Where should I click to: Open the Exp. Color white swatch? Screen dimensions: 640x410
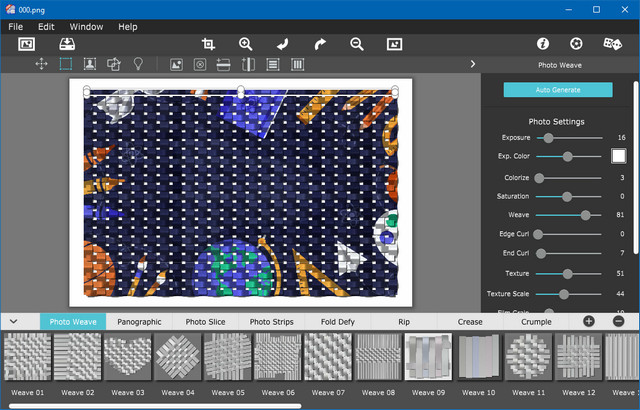point(618,156)
